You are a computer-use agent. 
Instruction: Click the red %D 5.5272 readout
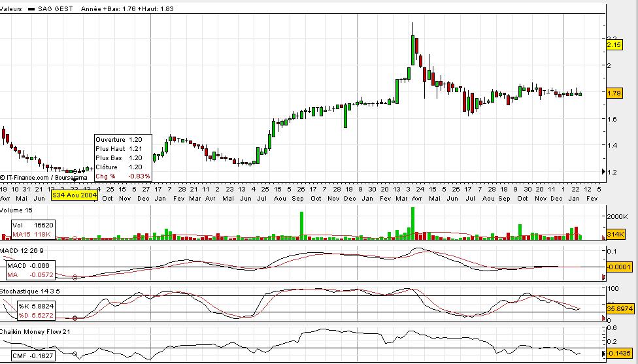click(36, 315)
